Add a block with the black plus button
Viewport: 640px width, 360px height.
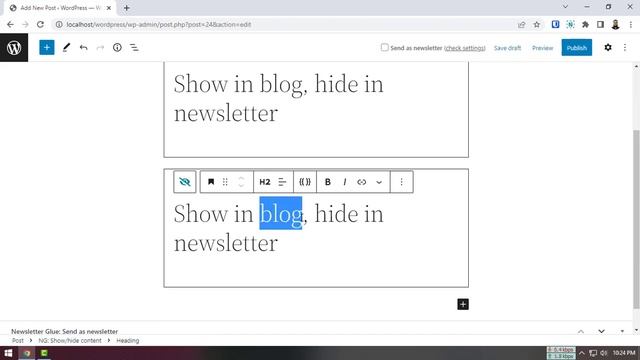463,304
